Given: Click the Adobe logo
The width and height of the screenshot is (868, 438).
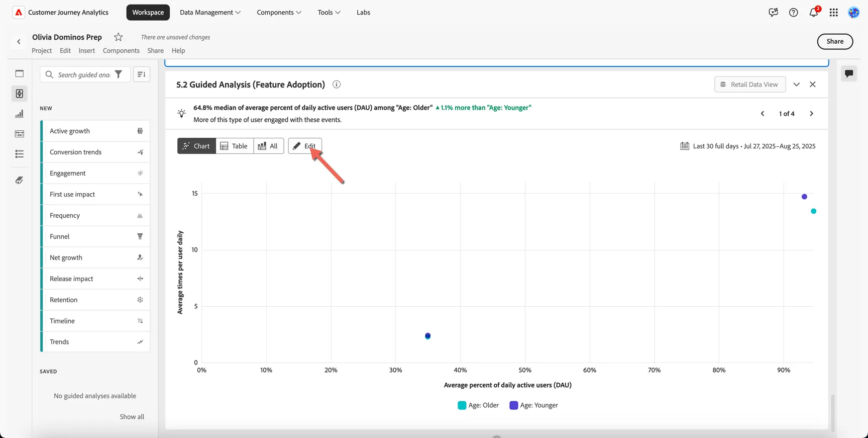Looking at the screenshot, I should pyautogui.click(x=19, y=13).
